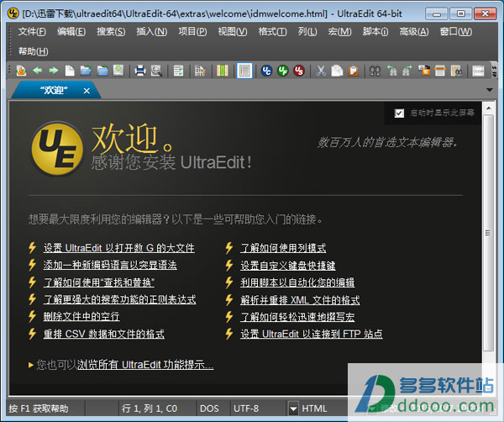Image resolution: width=504 pixels, height=422 pixels.
Task: Open the 插入(N) menu
Action: pos(152,31)
